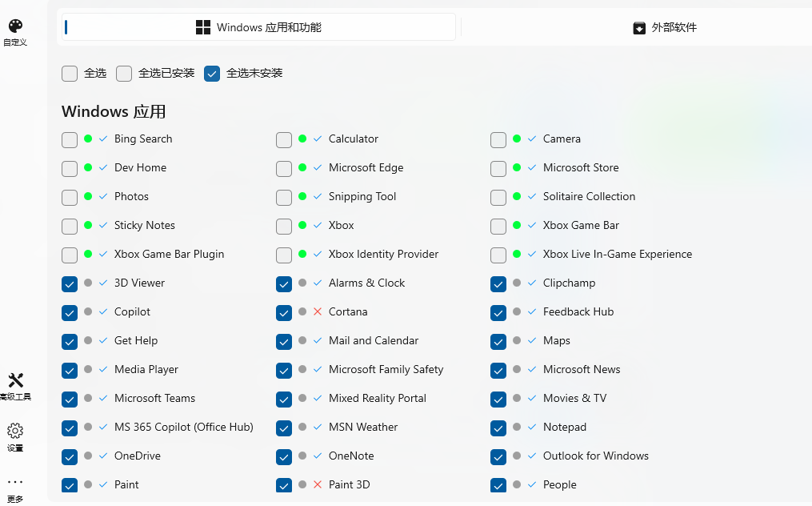Screen dimensions: 812x506
Task: Click the green status dot beside Bing Search
Action: [x=88, y=139]
